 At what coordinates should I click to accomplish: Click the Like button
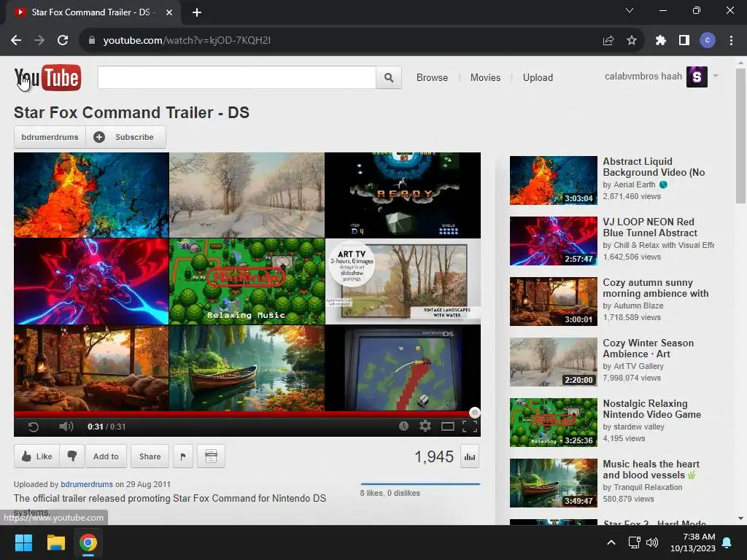pos(36,456)
